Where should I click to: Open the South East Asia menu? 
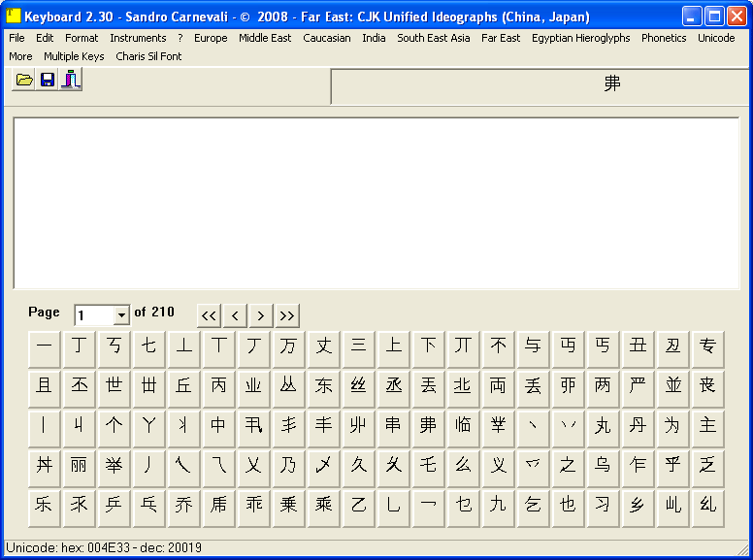point(433,38)
